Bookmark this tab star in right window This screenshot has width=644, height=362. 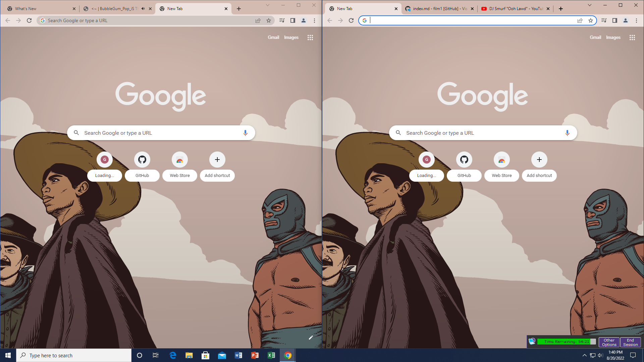(x=590, y=20)
